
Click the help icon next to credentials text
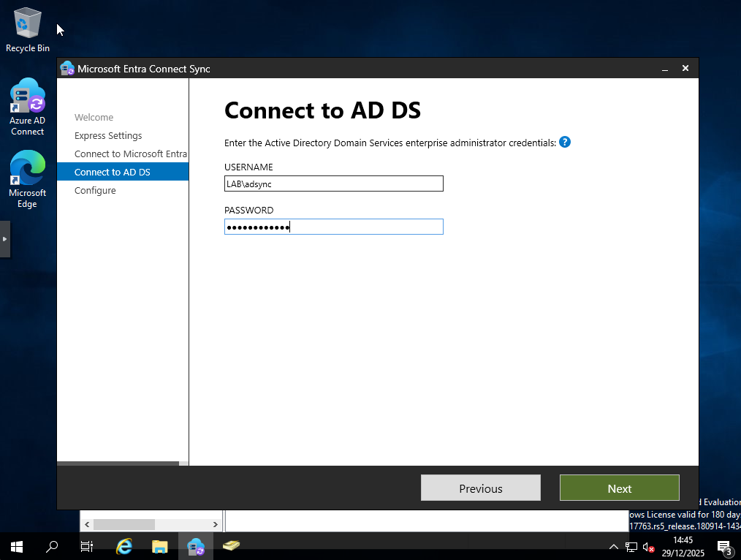pyautogui.click(x=564, y=142)
